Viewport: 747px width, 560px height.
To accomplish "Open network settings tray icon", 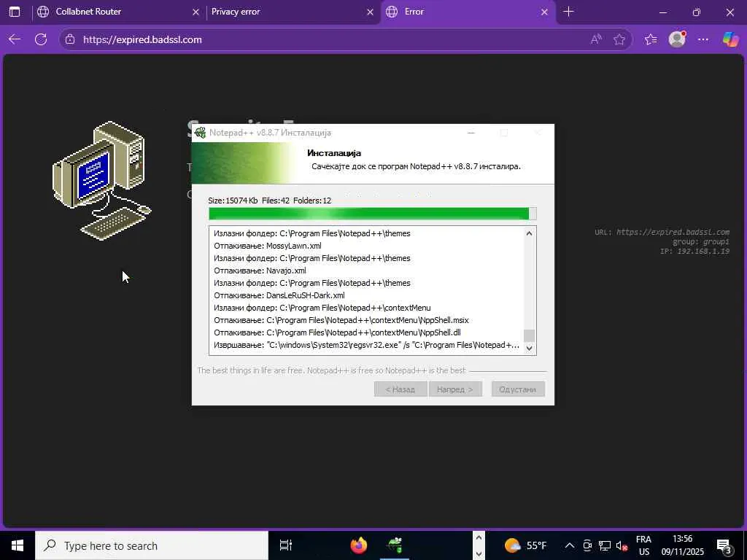I will pos(605,545).
